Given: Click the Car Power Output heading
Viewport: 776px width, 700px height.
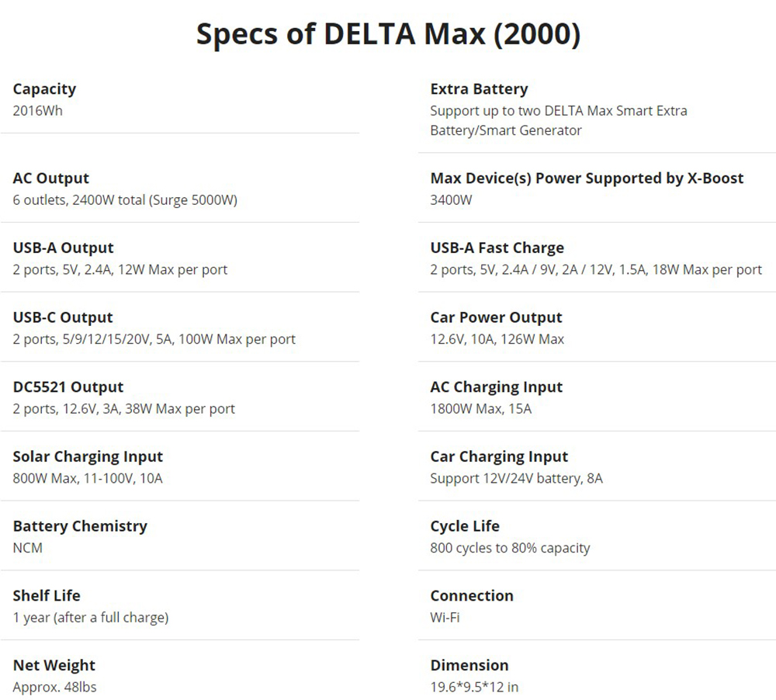Looking at the screenshot, I should 496,317.
